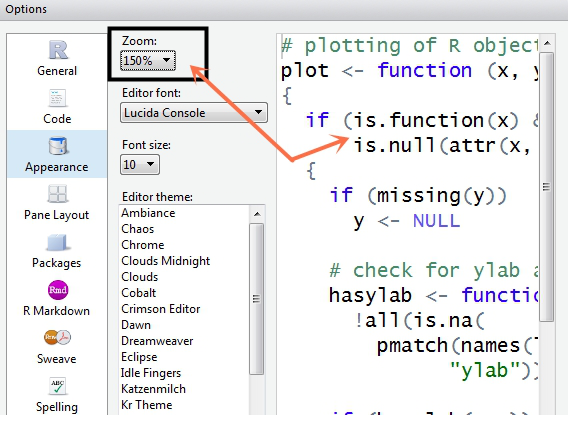568x431 pixels.
Task: Select the Crimson Editor theme
Action: 160,309
